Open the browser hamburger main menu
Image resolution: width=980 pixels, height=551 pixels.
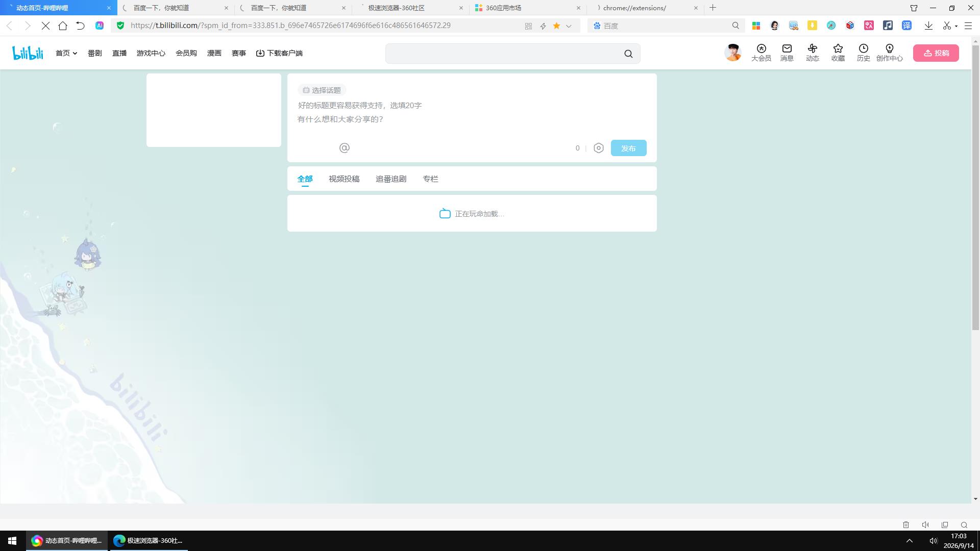968,26
